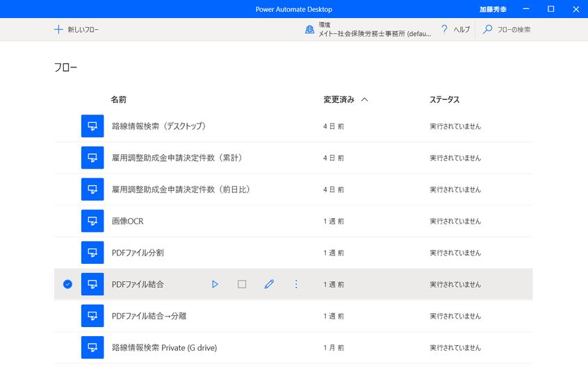588x384 pixels.
Task: Click the フロー page heading
Action: tap(65, 67)
